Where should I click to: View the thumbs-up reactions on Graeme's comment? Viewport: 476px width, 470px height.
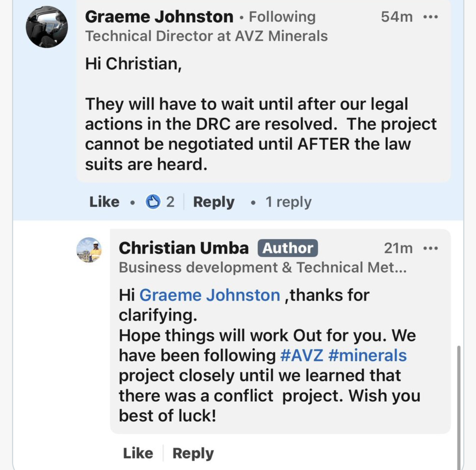(160, 202)
